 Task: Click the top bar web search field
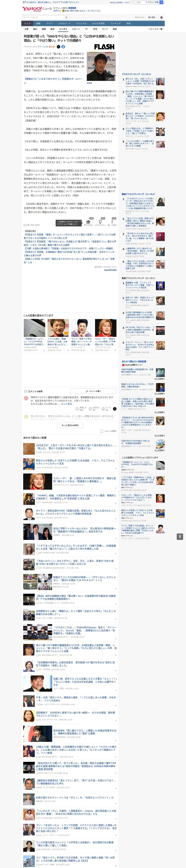click(138, 2)
